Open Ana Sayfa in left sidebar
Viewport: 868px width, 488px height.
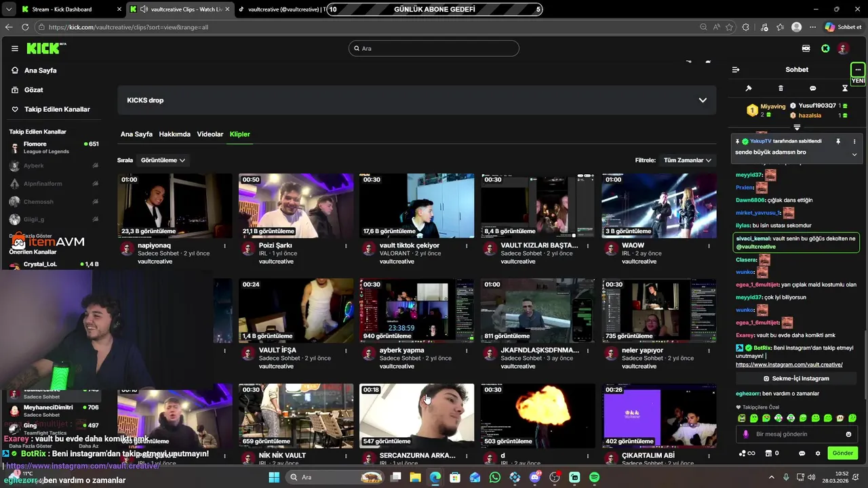(x=41, y=70)
